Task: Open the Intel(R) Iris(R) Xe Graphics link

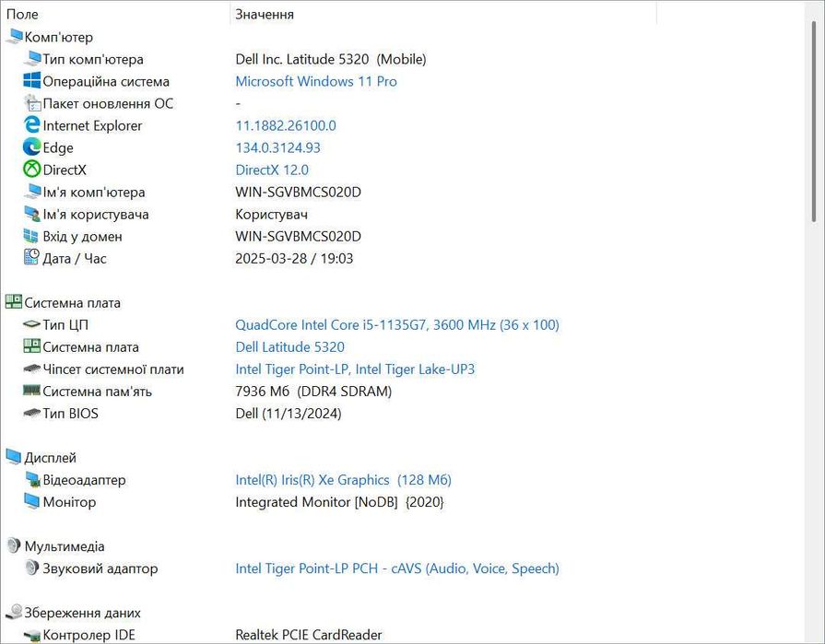Action: pos(343,479)
